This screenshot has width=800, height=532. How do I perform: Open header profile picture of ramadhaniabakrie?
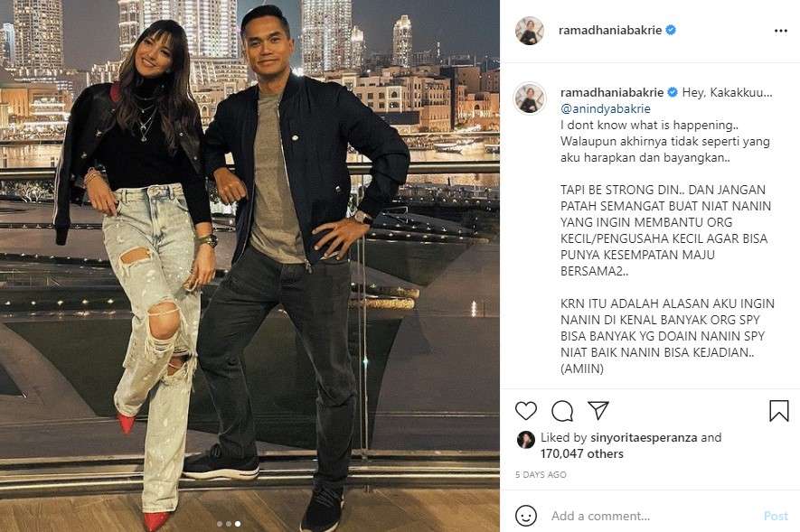tap(530, 31)
